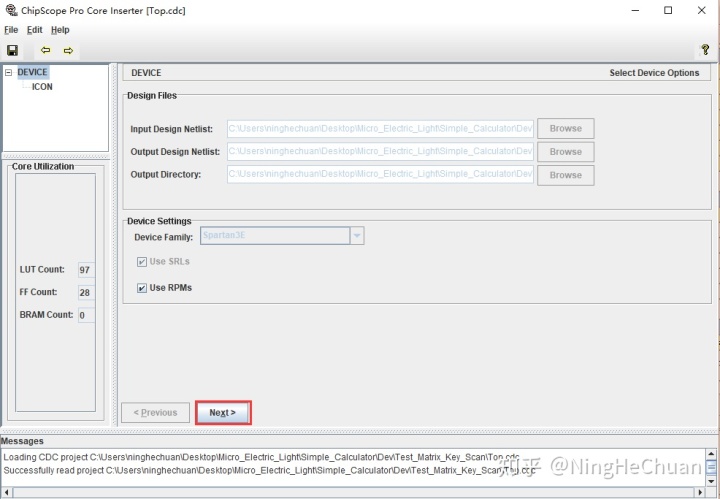Open the Edit menu
Screen dimensions: 720x499
pos(34,30)
